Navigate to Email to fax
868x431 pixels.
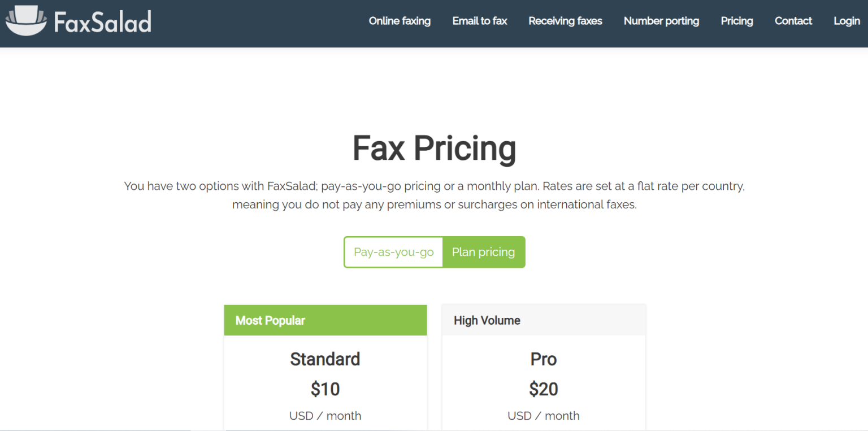[479, 21]
